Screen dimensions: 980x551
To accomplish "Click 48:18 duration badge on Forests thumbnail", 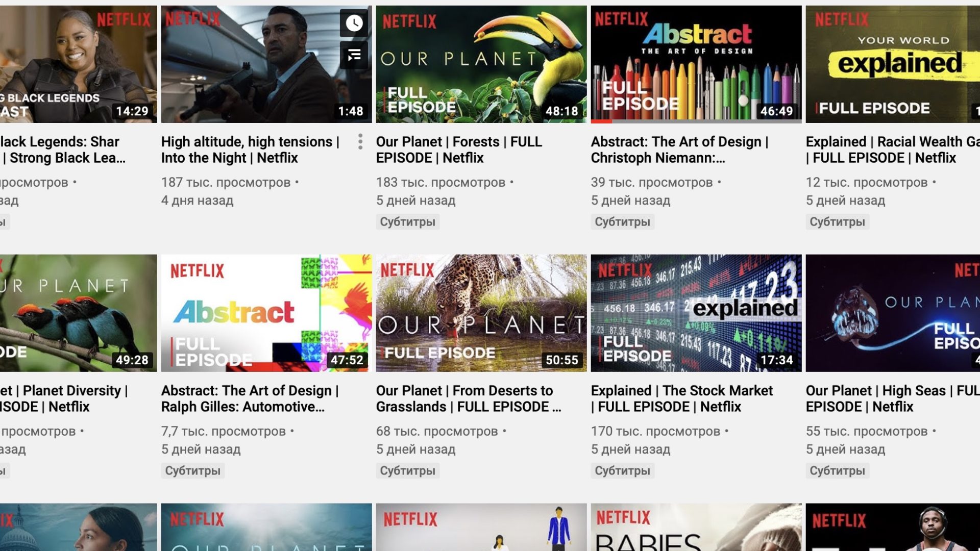I will (561, 111).
